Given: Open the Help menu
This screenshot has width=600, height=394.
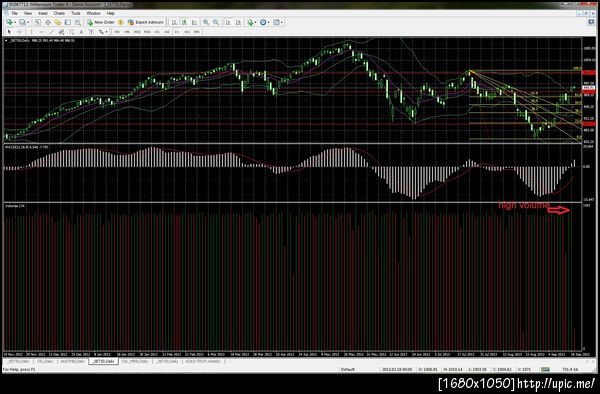Looking at the screenshot, I should click(111, 13).
